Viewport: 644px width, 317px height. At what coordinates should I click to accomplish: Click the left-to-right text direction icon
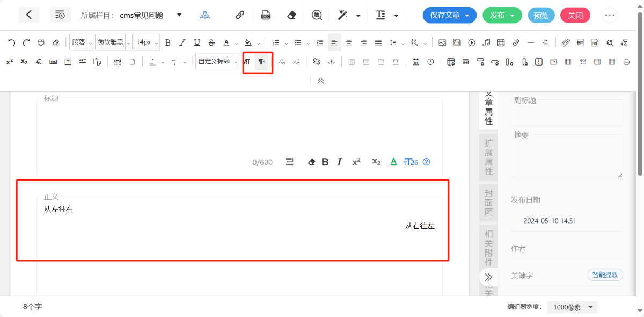point(247,62)
